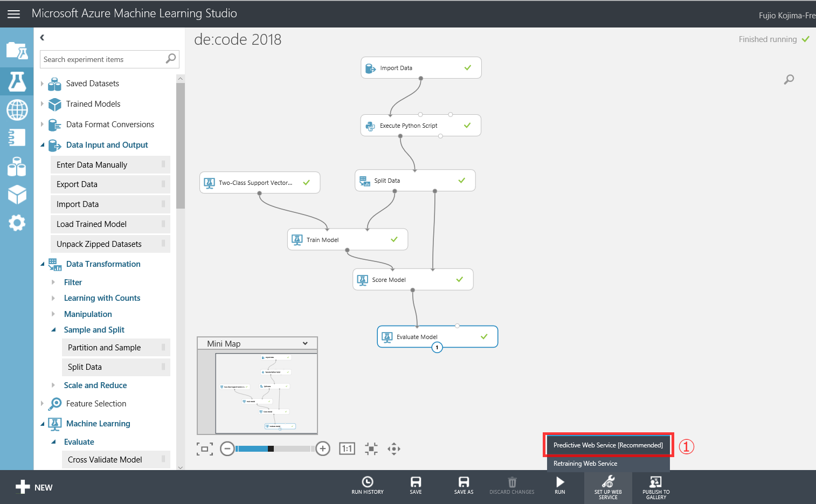Click the Run History button

coord(368,485)
